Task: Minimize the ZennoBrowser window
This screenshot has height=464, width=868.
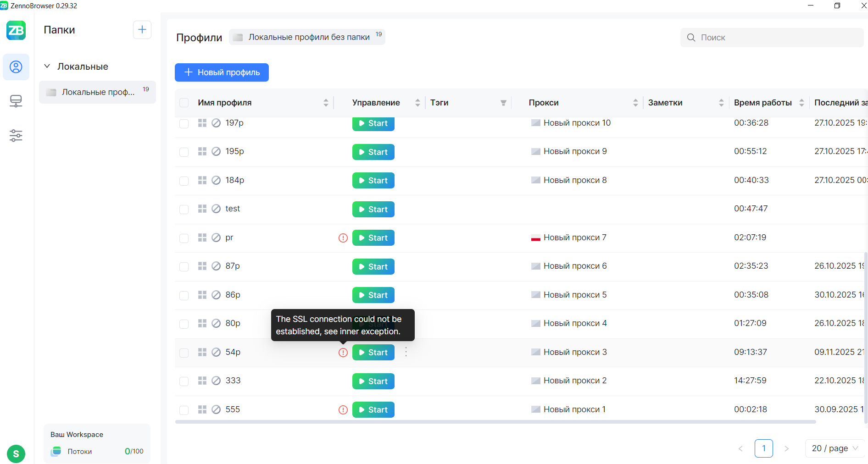Action: pyautogui.click(x=811, y=6)
